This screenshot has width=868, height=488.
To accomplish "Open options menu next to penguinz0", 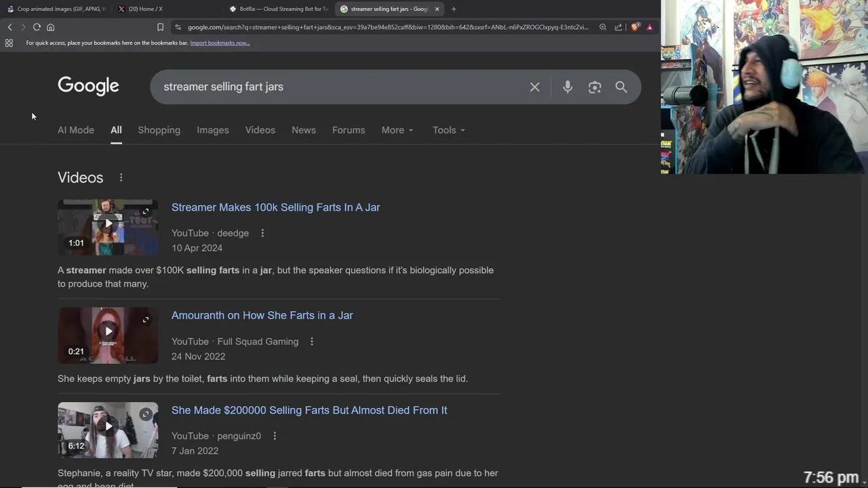I will tap(275, 436).
